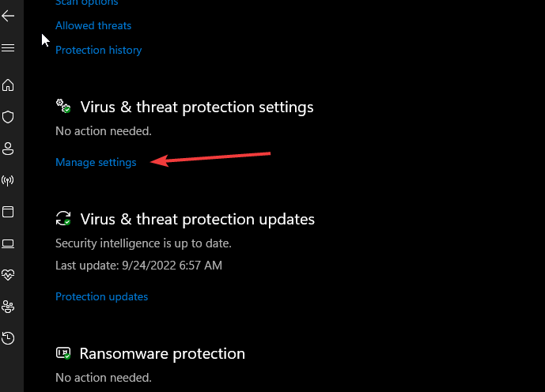Go back with the back arrow
The height and width of the screenshot is (392, 545).
[x=8, y=16]
